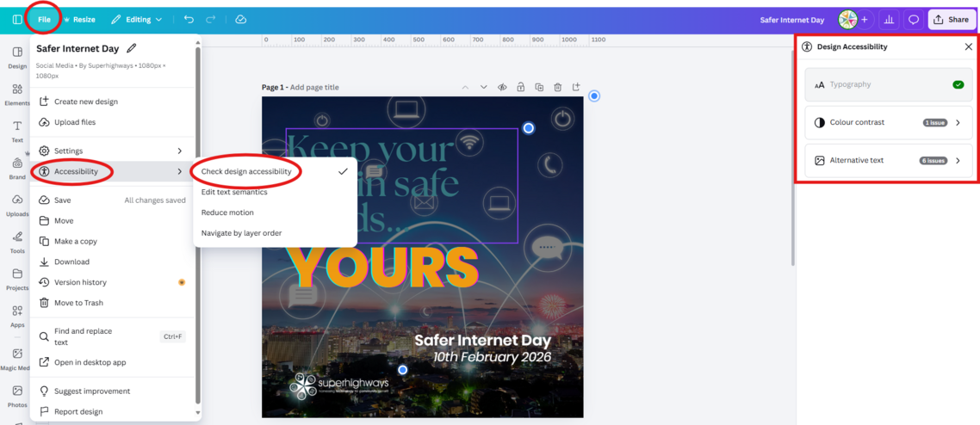This screenshot has height=425, width=980.
Task: Select Move to Trash
Action: (x=113, y=303)
